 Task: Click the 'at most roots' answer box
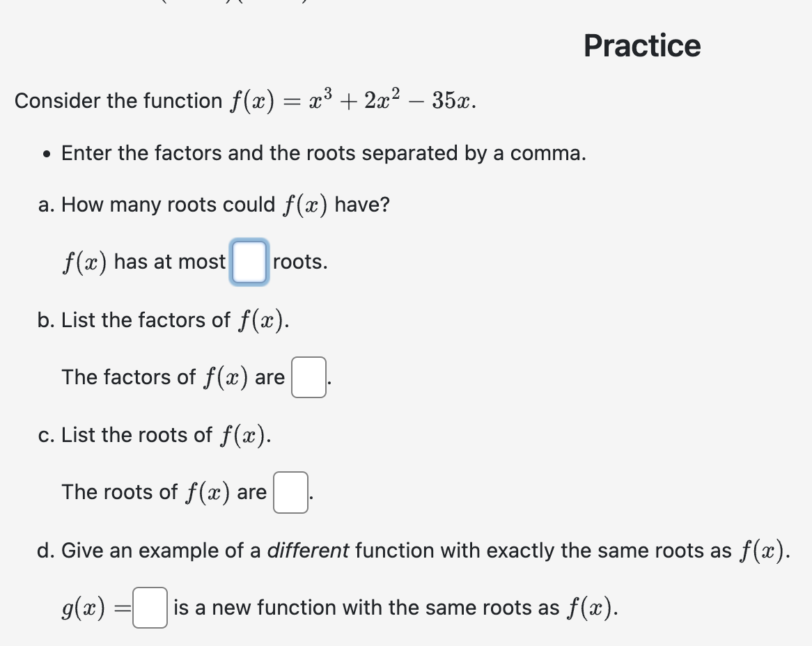pyautogui.click(x=249, y=262)
